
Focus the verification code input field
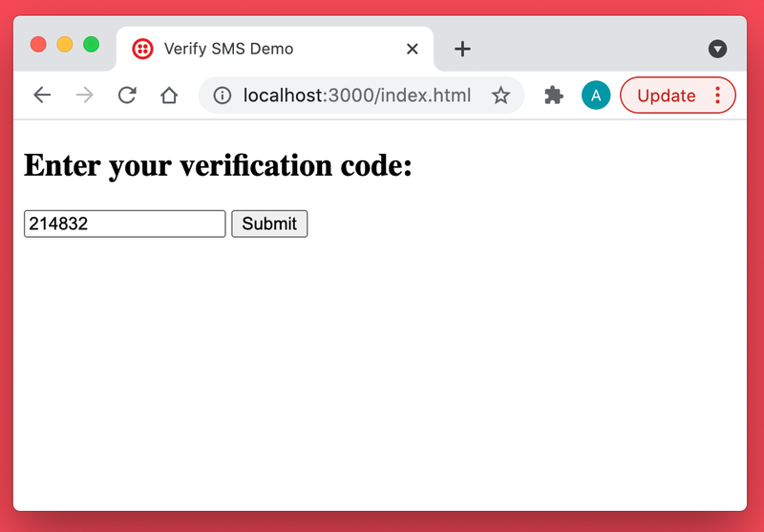coord(124,223)
